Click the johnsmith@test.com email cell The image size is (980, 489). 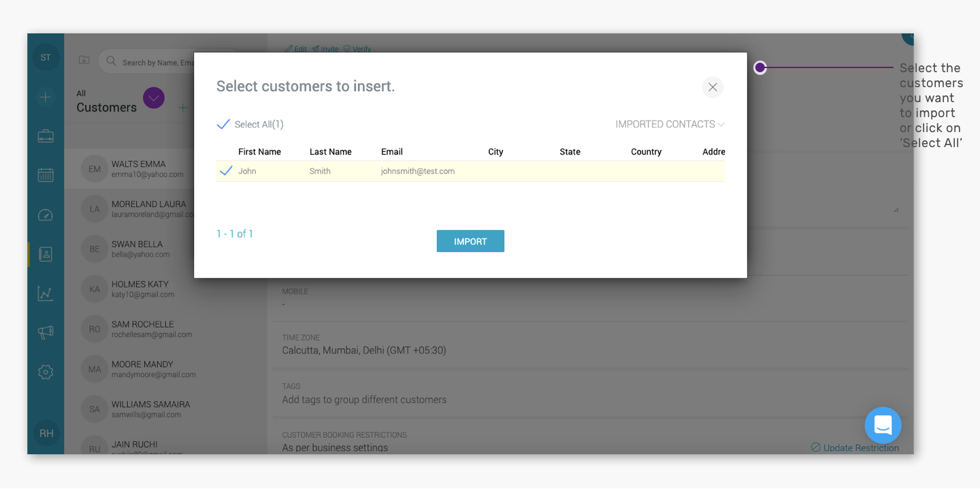tap(418, 171)
